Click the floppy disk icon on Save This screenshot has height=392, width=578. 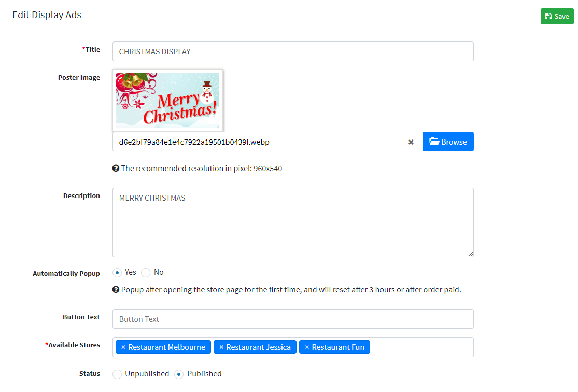548,16
